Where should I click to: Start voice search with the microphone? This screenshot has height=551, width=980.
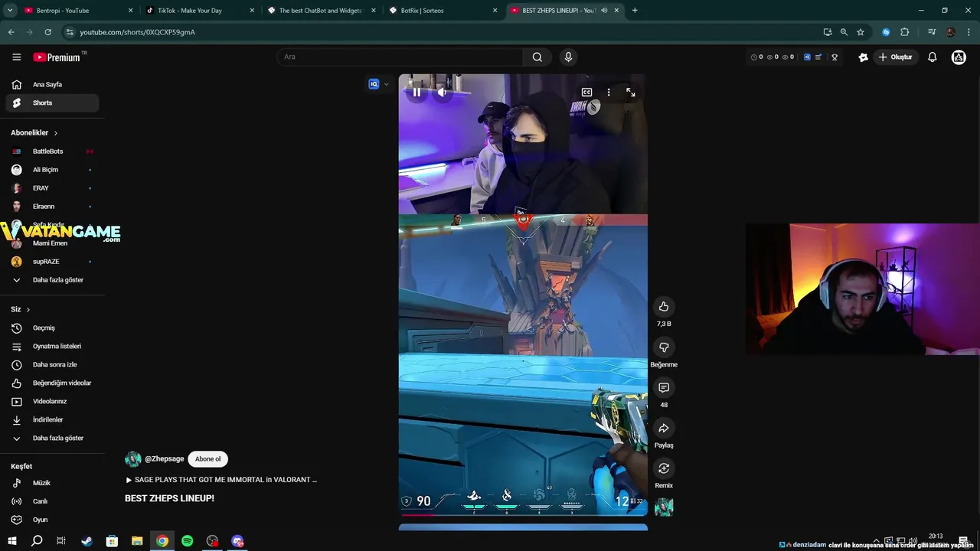[568, 57]
